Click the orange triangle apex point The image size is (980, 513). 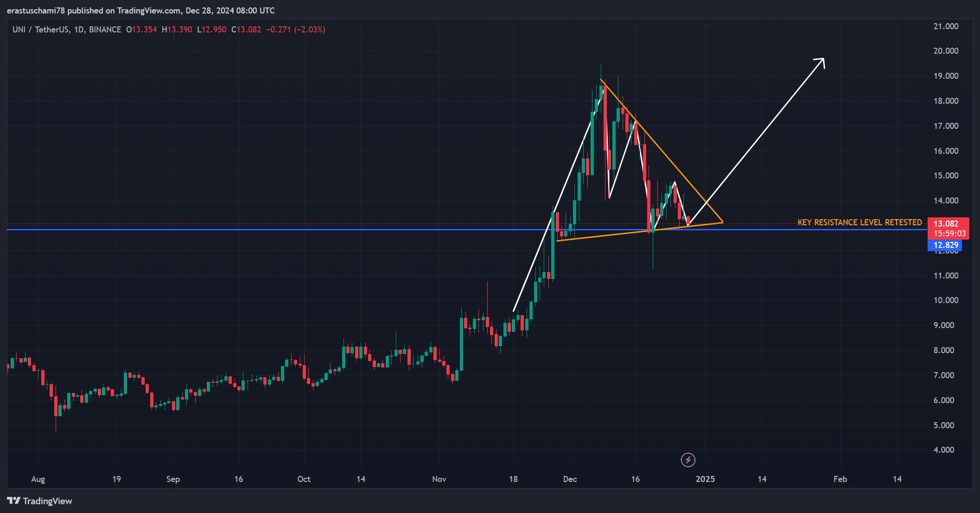[722, 222]
